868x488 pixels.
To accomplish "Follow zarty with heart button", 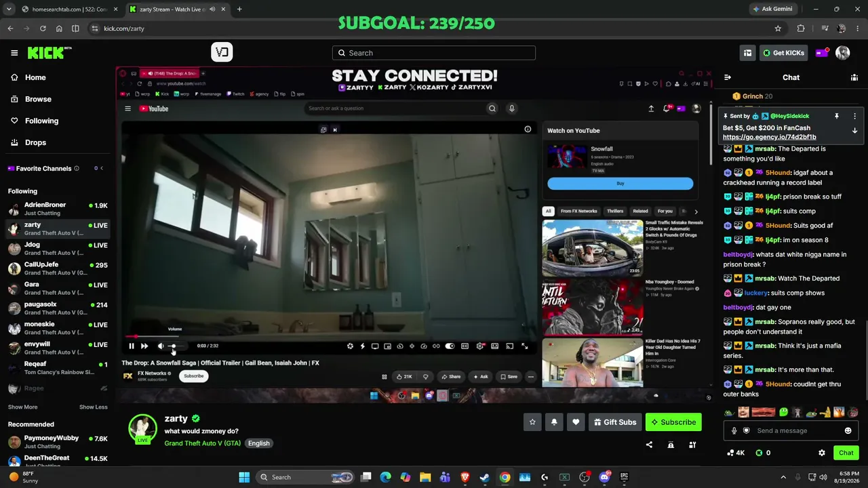I will (x=576, y=422).
